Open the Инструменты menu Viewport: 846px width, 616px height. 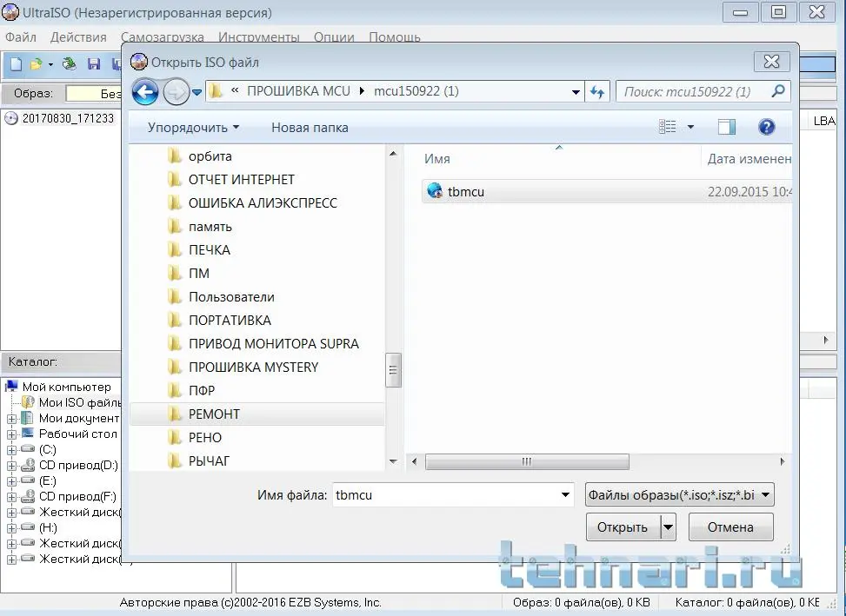(x=259, y=37)
